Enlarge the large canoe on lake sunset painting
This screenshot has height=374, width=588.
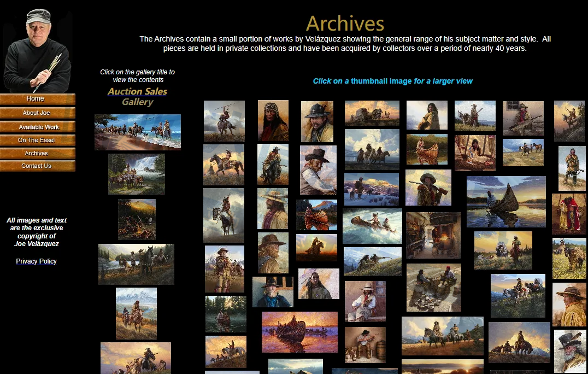pos(505,202)
